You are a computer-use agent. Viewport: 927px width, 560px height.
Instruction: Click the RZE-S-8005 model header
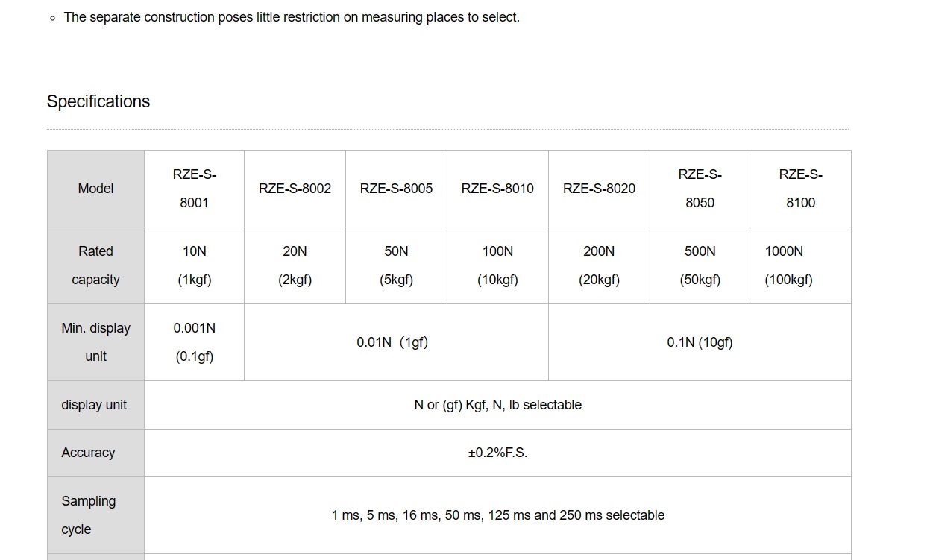click(396, 189)
